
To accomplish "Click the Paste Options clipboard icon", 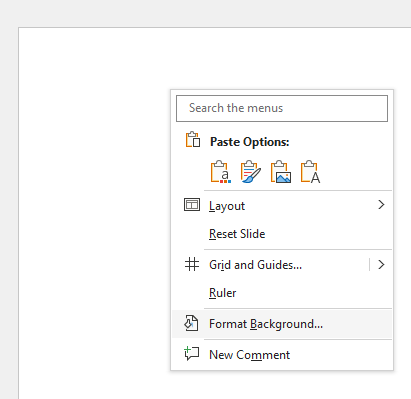I will tap(193, 139).
